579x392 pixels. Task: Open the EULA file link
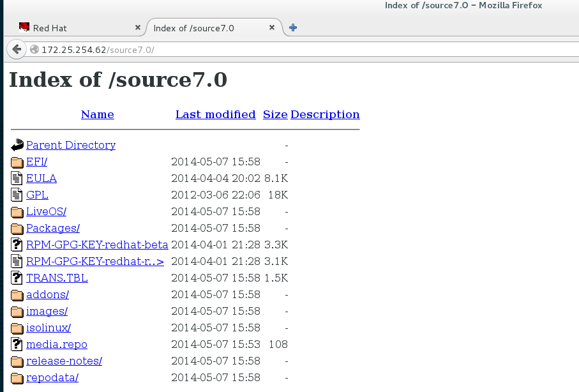tap(41, 179)
